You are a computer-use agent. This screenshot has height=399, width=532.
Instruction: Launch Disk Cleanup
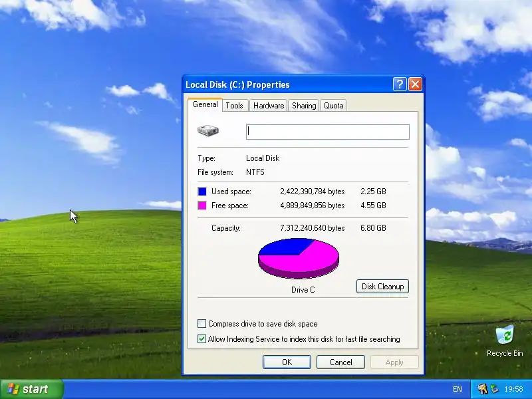[x=382, y=287]
